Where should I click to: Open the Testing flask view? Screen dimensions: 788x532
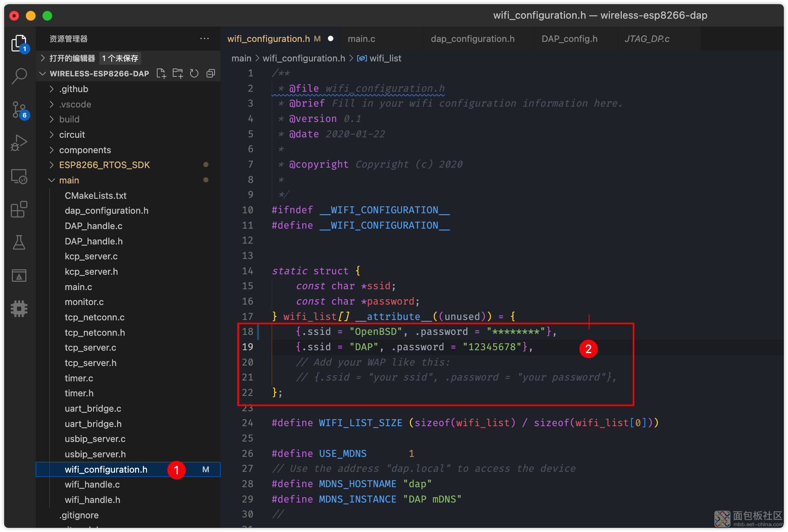[x=19, y=242]
